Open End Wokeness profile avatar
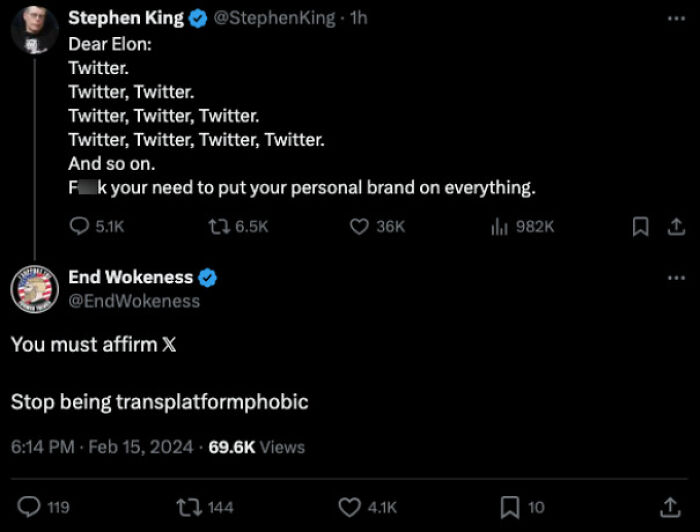This screenshot has height=532, width=700. point(33,289)
